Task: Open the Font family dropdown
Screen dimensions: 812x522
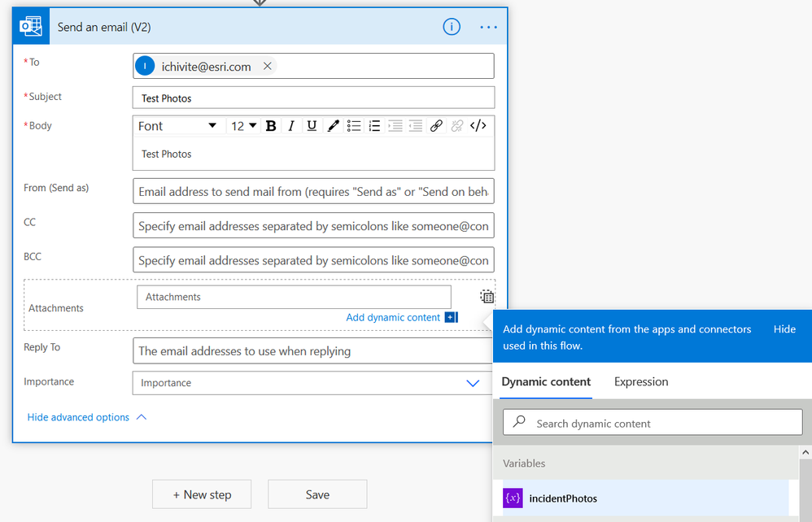Action: click(x=177, y=126)
